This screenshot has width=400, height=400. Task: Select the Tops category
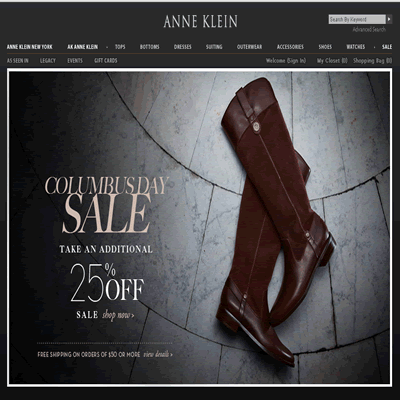120,47
